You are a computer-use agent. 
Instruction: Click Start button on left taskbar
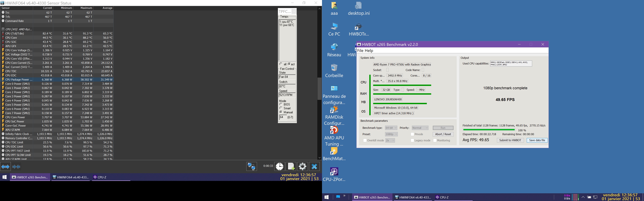point(5,177)
